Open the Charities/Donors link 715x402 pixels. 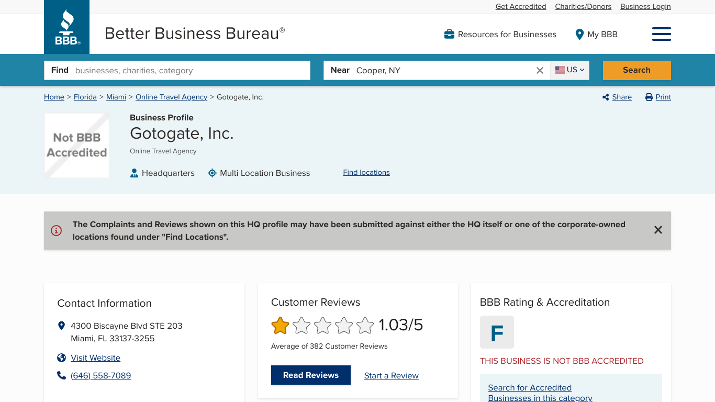[x=583, y=6]
